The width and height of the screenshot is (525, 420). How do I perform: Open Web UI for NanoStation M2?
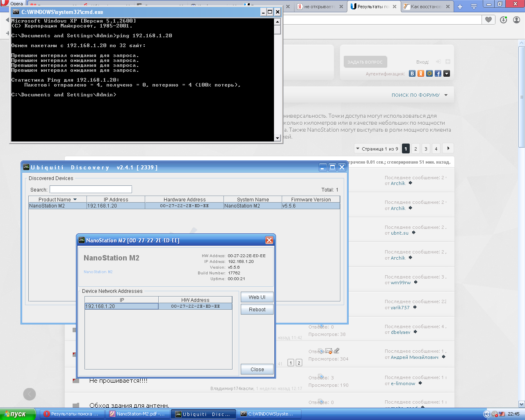click(x=257, y=297)
